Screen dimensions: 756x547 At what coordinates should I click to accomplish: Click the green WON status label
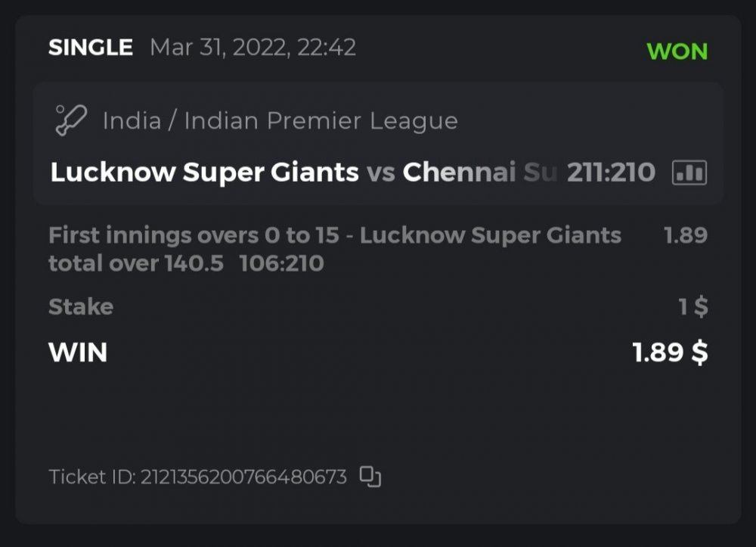coord(677,51)
